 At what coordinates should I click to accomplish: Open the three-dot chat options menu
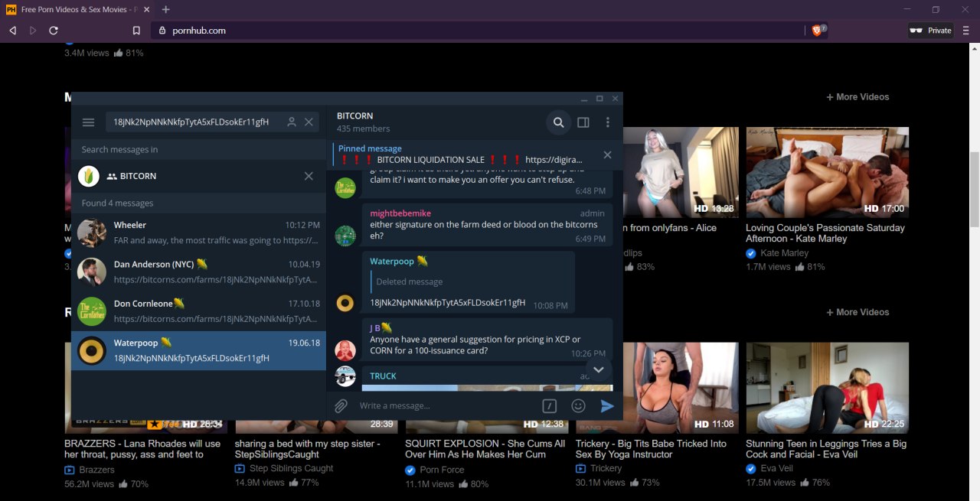[x=608, y=122]
